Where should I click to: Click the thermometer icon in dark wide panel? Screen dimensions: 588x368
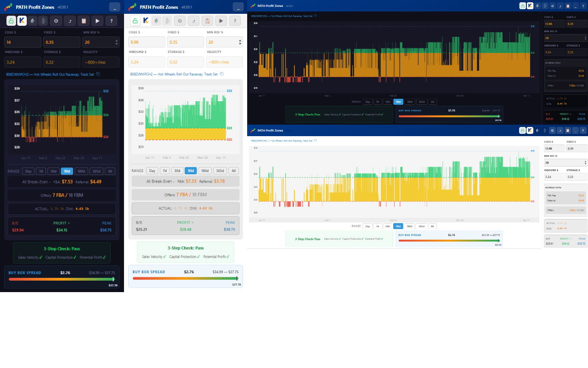[x=545, y=6]
